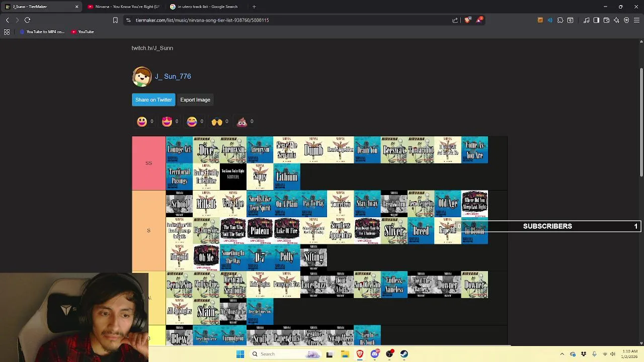Select the Breed song tile
This screenshot has height=362, width=644.
(421, 231)
